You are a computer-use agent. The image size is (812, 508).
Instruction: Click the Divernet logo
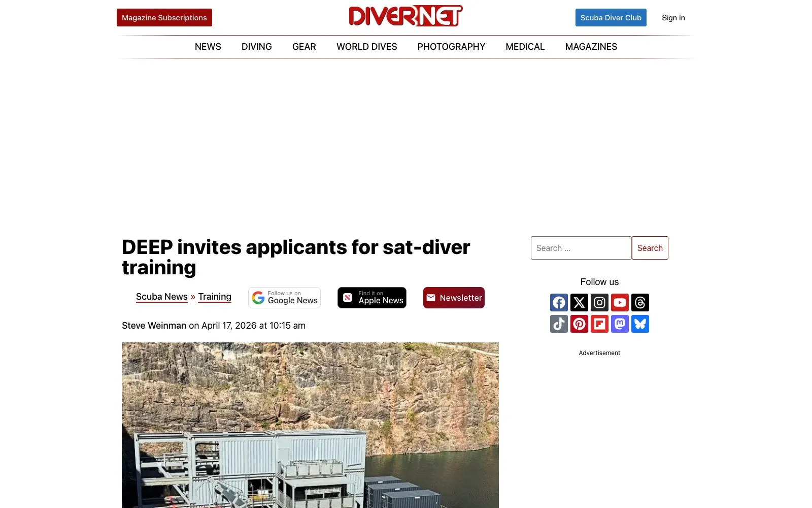click(x=405, y=16)
